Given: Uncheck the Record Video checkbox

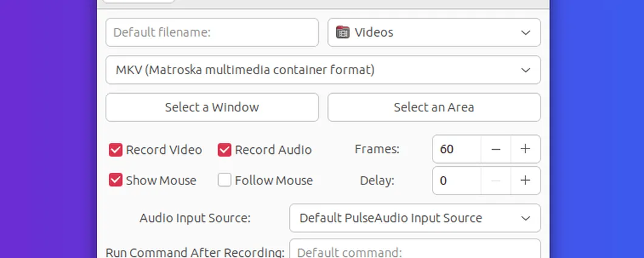Looking at the screenshot, I should 115,150.
